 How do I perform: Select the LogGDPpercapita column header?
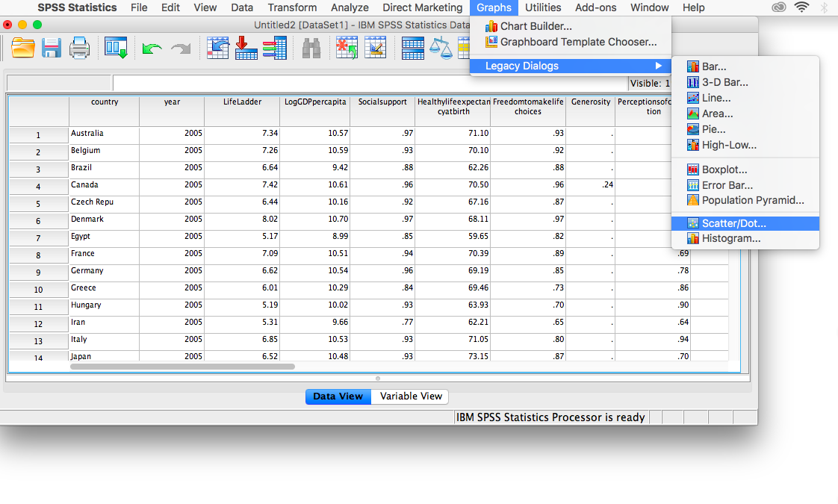tap(314, 111)
